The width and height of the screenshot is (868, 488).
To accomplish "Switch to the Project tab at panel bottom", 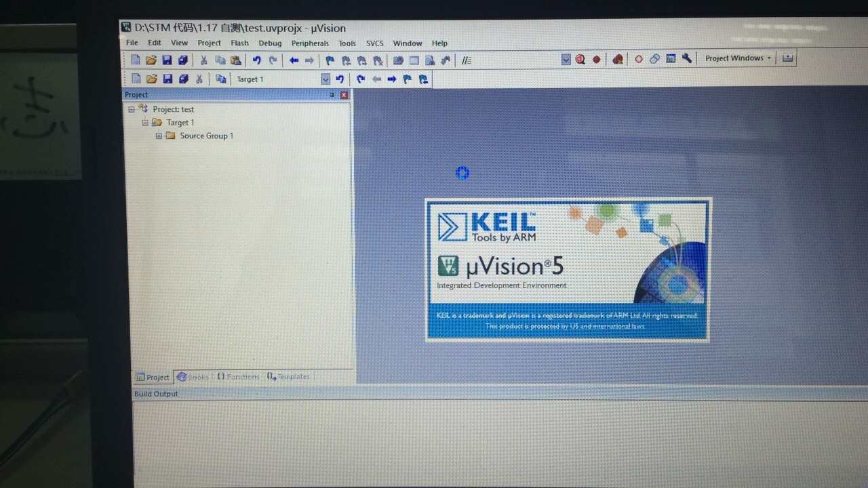I will 153,377.
